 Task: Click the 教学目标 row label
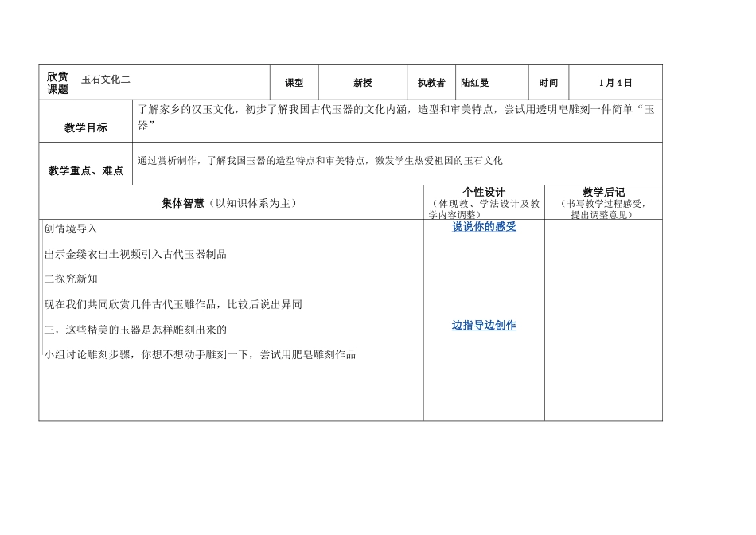click(x=86, y=127)
